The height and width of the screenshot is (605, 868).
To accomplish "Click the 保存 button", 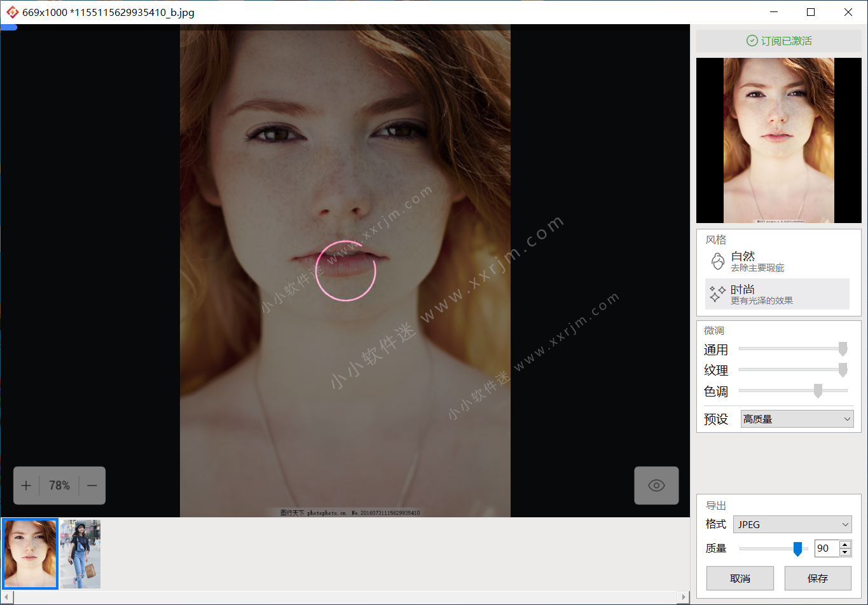I will [818, 578].
